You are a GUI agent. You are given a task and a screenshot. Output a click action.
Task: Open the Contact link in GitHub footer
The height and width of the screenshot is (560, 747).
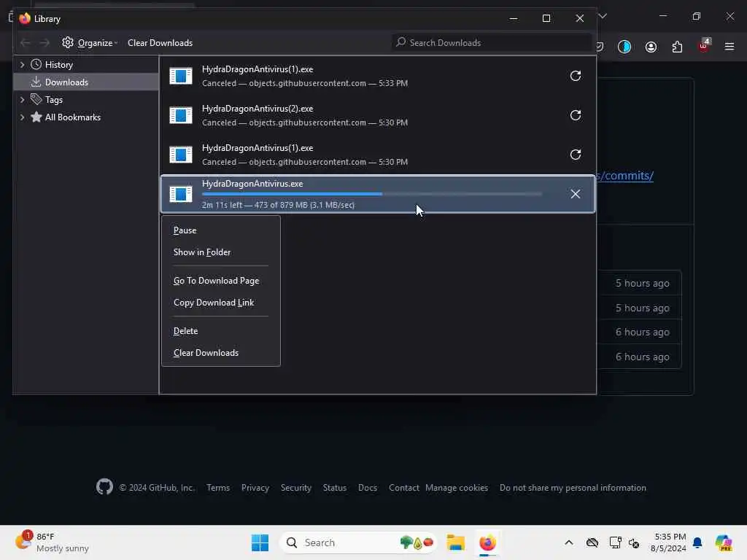(403, 488)
